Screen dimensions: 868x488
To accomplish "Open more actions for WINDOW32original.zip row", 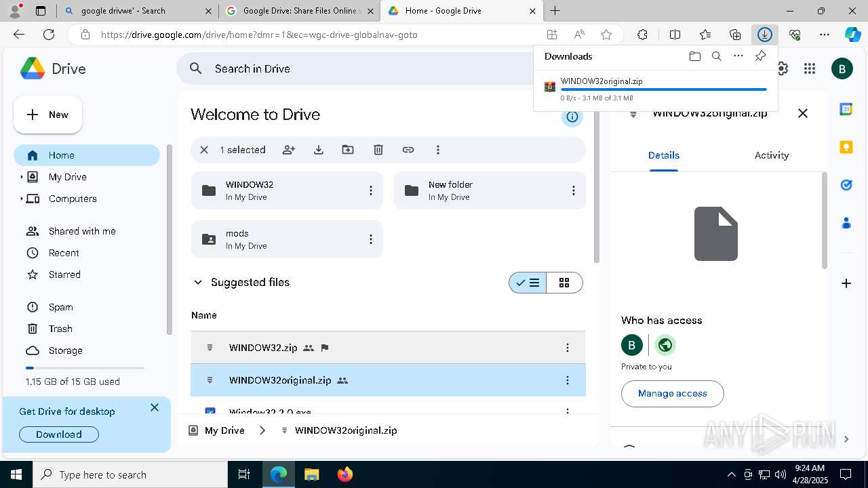I will click(x=568, y=380).
